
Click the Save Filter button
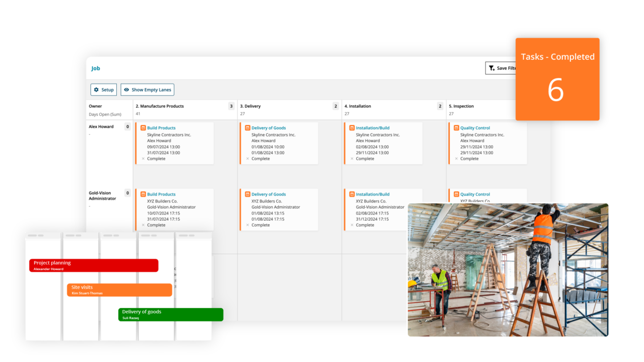coord(501,68)
